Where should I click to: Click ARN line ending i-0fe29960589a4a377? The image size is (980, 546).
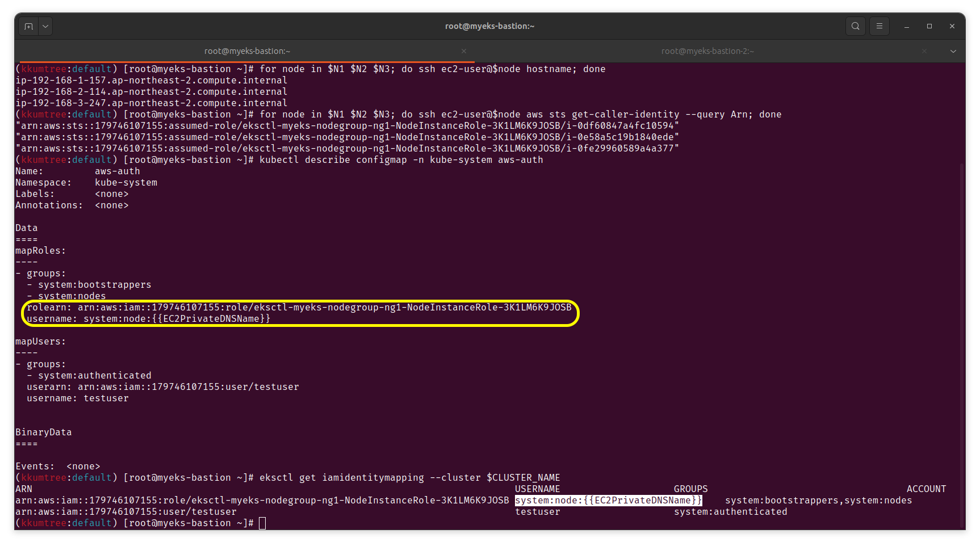click(347, 149)
